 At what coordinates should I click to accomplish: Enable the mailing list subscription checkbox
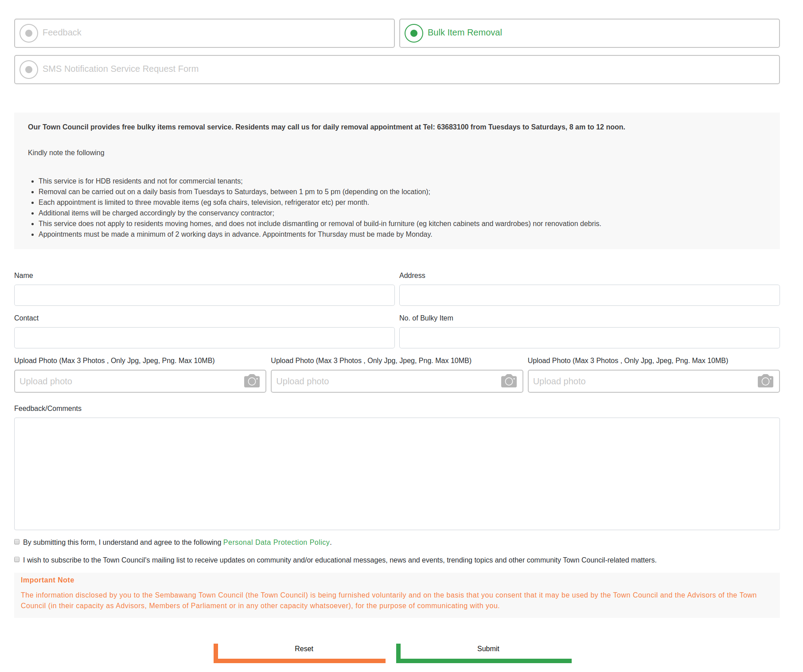[x=17, y=559]
